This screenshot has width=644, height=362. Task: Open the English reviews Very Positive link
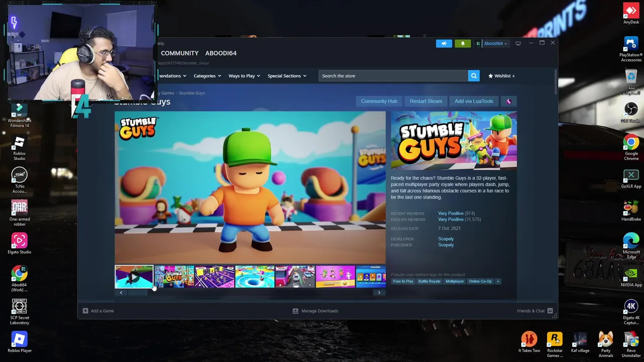coord(450,219)
